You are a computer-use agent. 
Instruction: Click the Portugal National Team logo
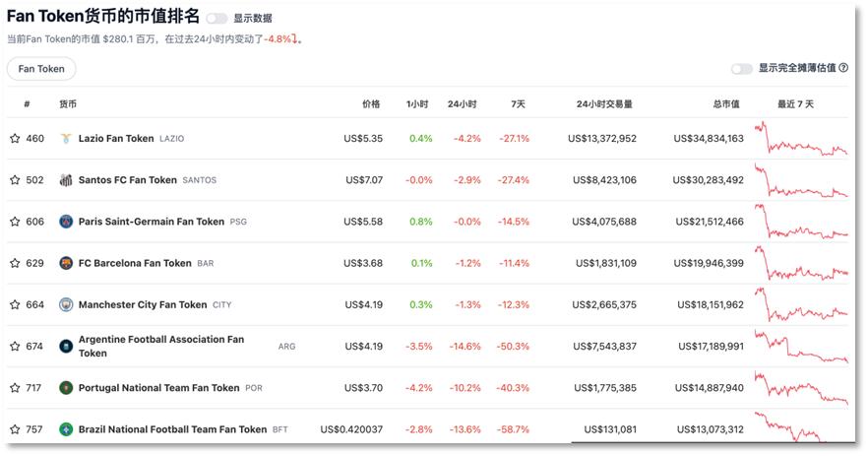tap(66, 388)
